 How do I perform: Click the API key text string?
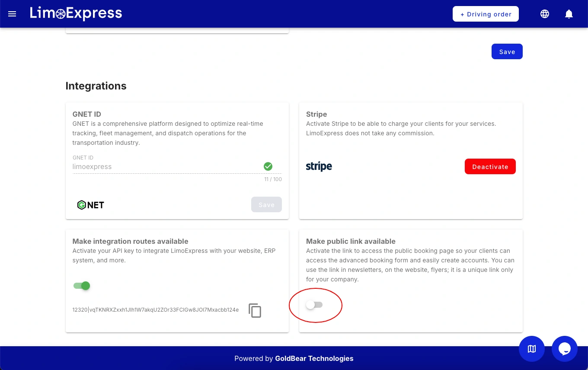tap(156, 310)
